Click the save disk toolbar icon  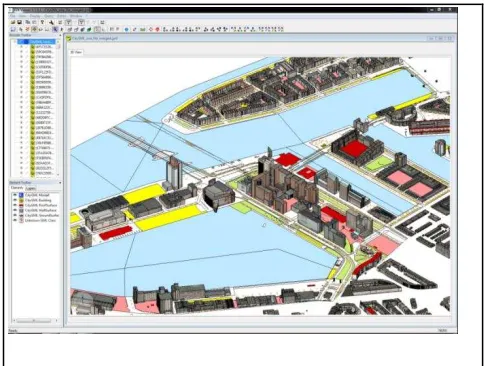[19, 22]
